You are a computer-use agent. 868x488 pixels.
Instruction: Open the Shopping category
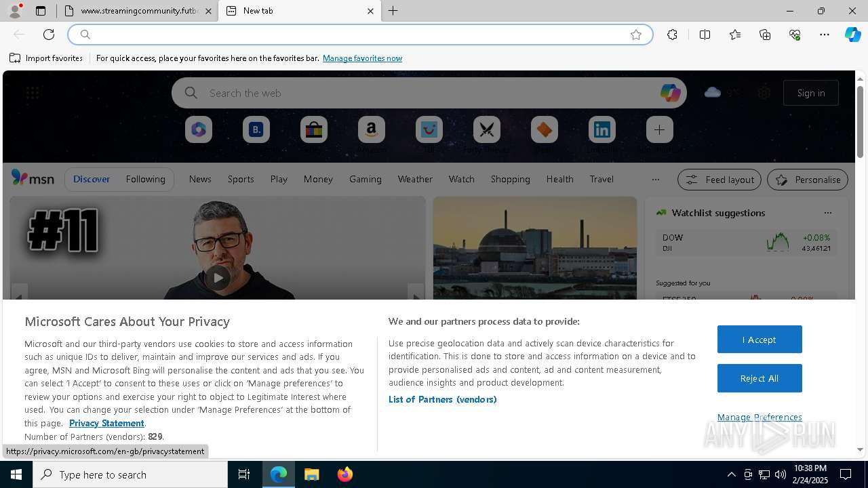pos(511,179)
